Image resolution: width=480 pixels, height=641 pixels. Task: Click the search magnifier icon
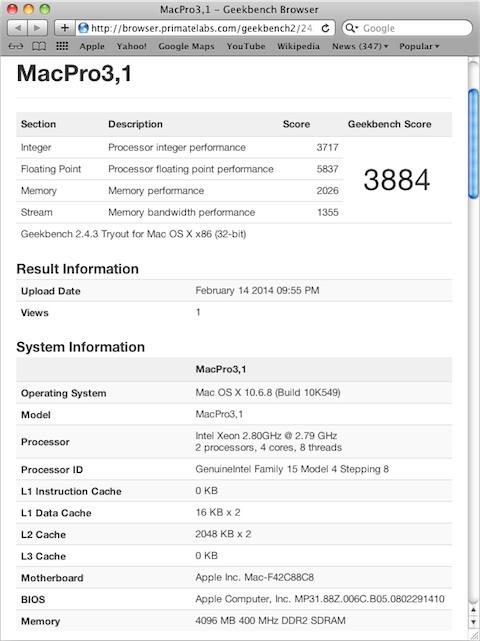pos(350,28)
